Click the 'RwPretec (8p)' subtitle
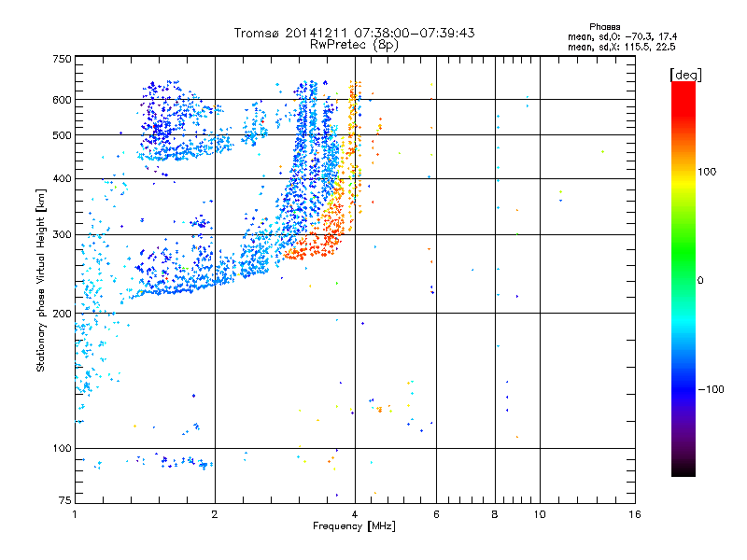Screen dimensions: 747x560 coord(354,45)
